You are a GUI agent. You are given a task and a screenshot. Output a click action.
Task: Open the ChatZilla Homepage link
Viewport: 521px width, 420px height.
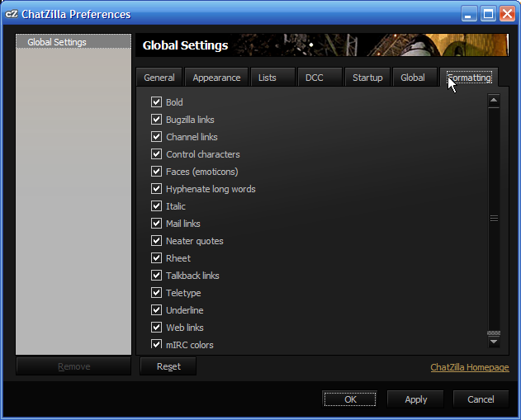click(x=470, y=367)
